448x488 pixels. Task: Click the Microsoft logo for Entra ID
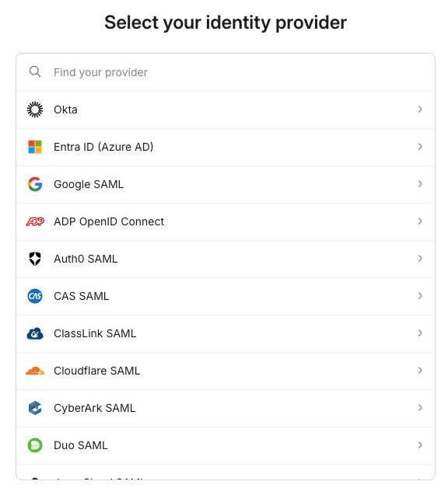pyautogui.click(x=35, y=147)
